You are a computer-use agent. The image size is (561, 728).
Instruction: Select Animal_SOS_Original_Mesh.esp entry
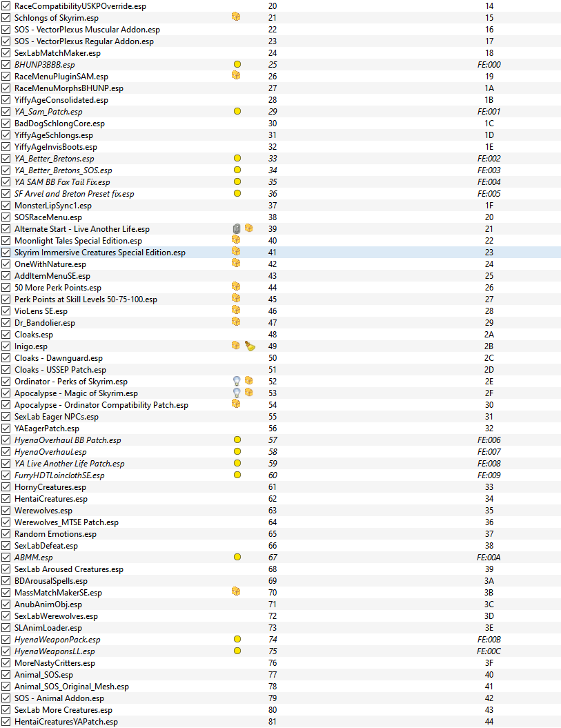(72, 686)
